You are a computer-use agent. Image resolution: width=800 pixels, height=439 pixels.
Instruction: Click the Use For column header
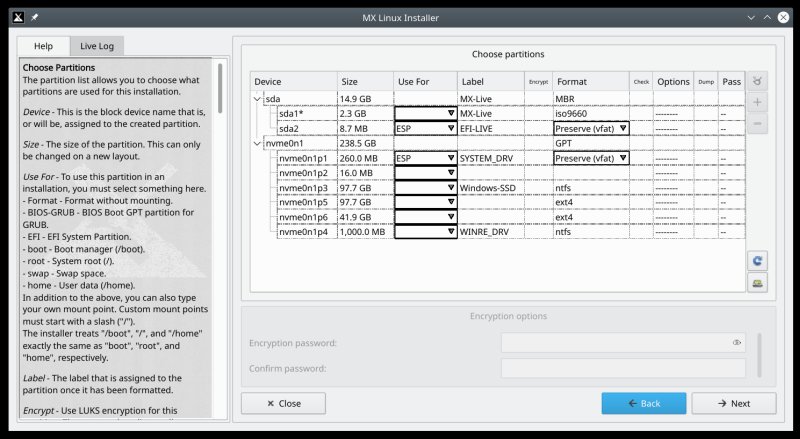[426, 82]
